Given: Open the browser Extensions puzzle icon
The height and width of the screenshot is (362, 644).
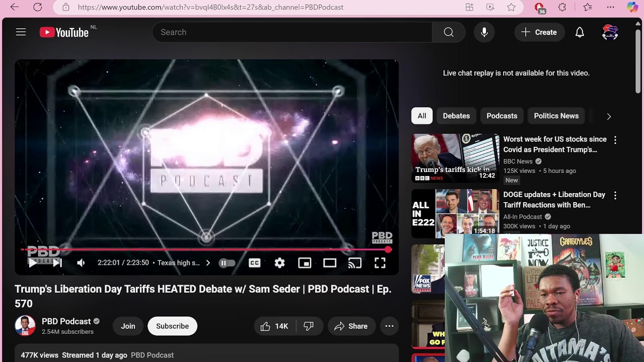Looking at the screenshot, I should point(562,7).
